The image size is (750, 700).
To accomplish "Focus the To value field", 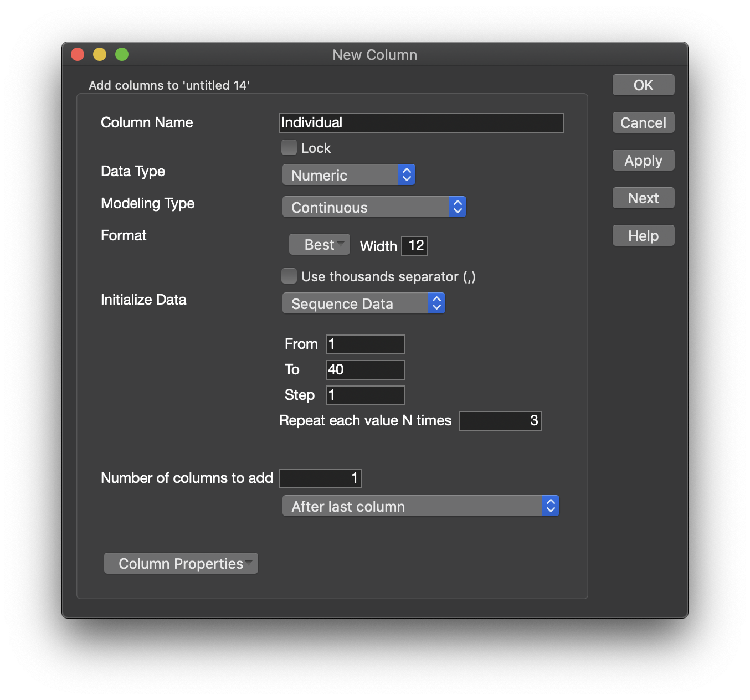I will 366,370.
